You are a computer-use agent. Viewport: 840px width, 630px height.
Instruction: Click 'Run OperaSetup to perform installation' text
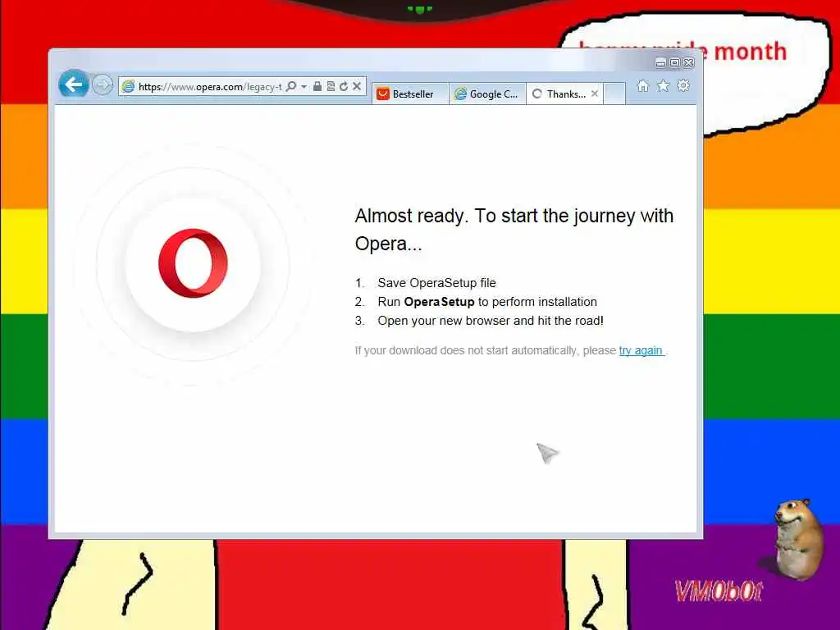pyautogui.click(x=487, y=302)
